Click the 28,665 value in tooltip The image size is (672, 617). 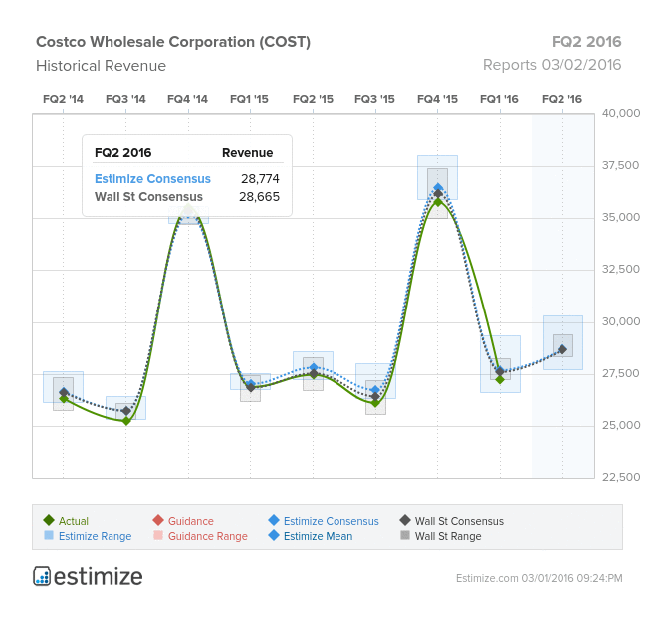259,197
